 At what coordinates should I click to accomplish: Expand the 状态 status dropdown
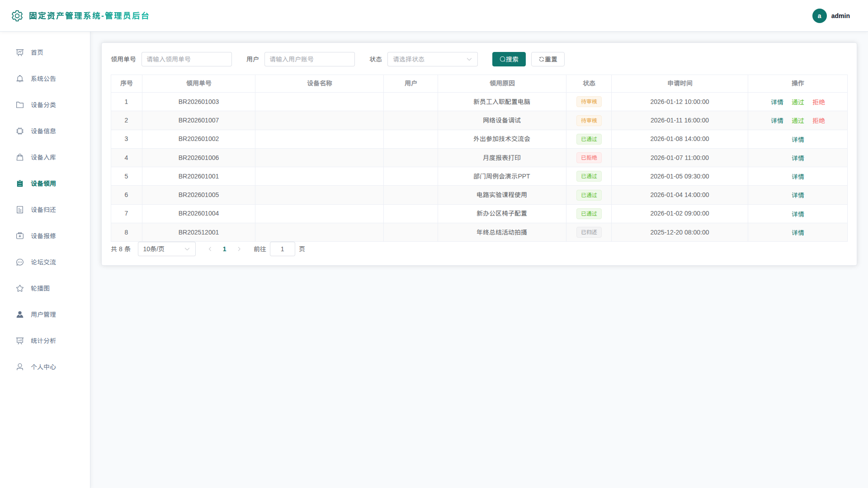432,59
